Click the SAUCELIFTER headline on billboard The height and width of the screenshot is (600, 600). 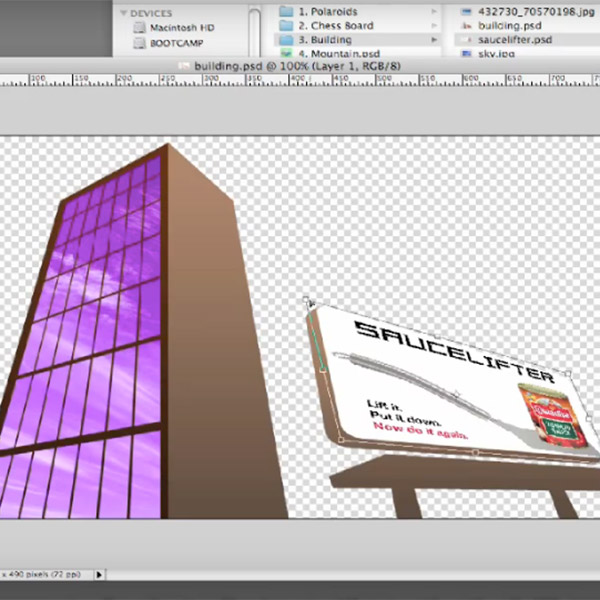[x=454, y=352]
